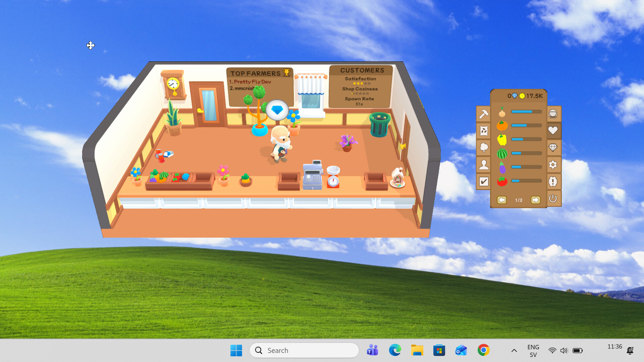The height and width of the screenshot is (362, 644).
Task: Open the hammer build menu
Action: click(483, 114)
